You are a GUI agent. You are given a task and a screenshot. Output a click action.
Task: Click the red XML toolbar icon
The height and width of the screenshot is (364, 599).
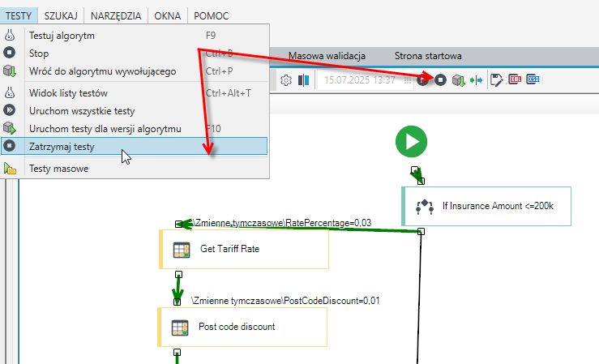(515, 79)
